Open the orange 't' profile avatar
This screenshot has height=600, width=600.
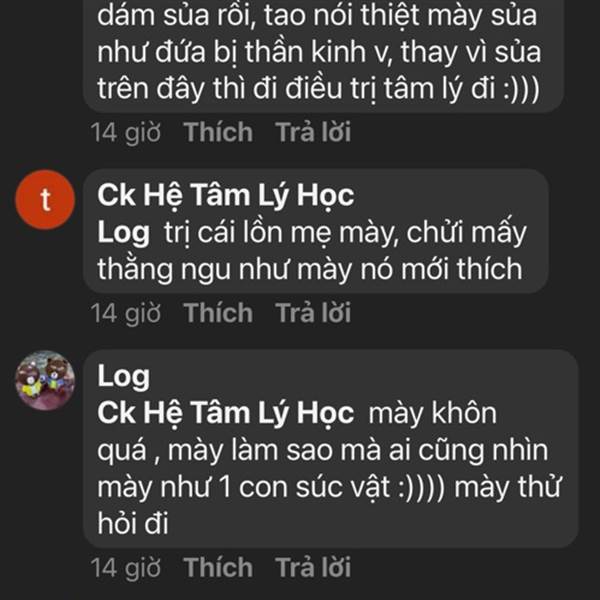pos(45,199)
